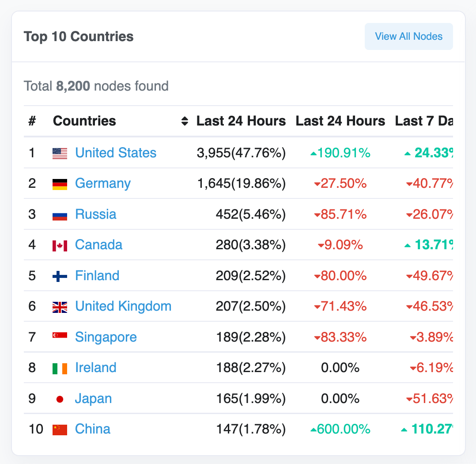Click the Germany flag icon

click(60, 184)
